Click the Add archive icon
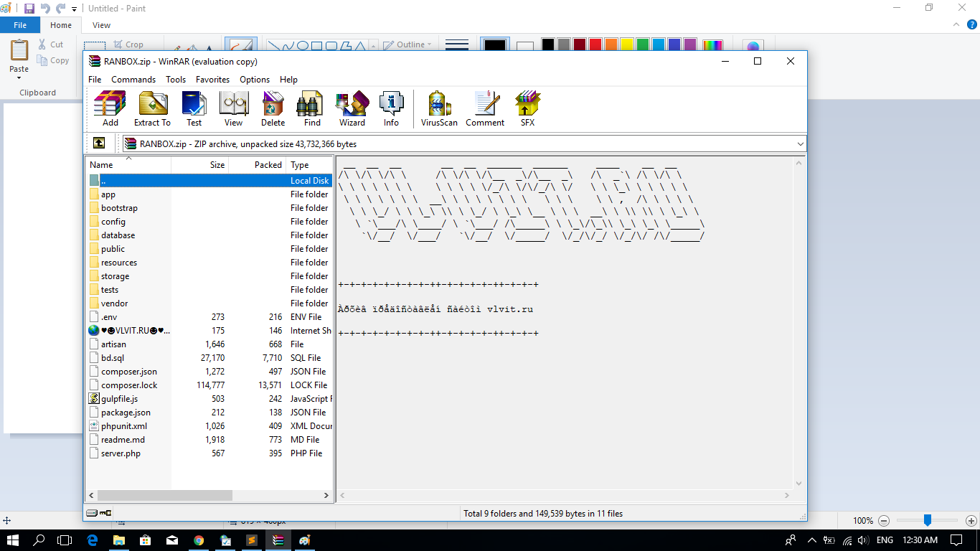The width and height of the screenshot is (980, 551). pos(110,109)
